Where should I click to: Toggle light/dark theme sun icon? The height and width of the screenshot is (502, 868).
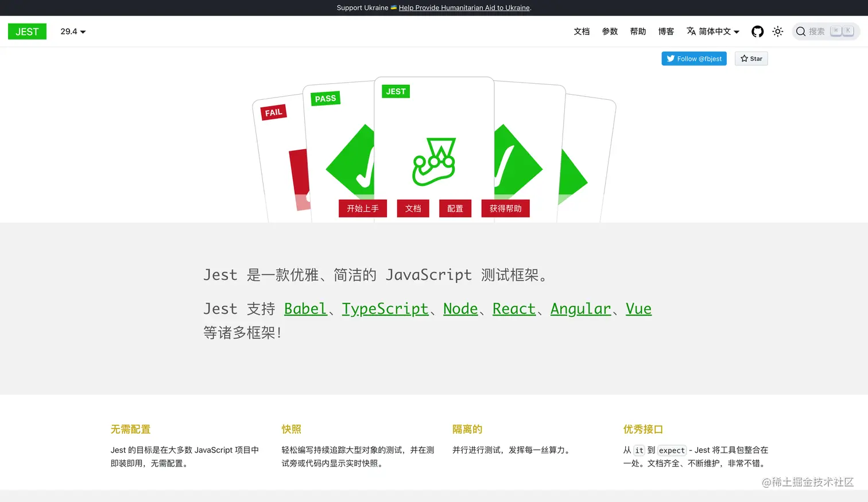point(778,32)
